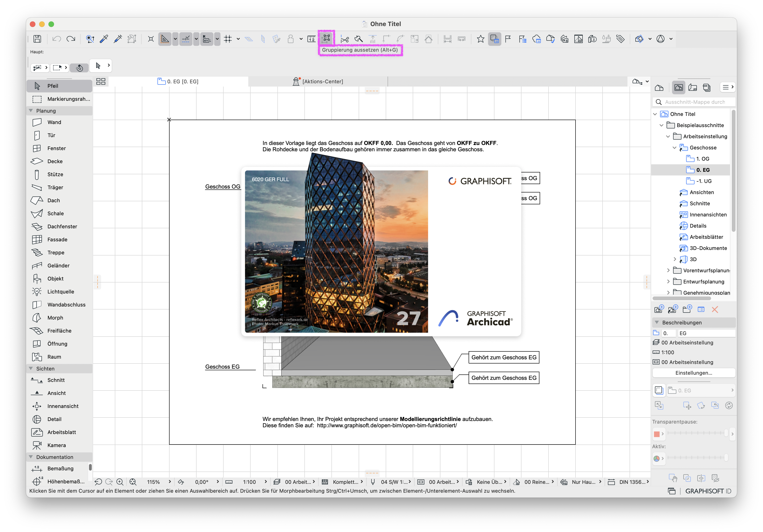
Task: Toggle the grid snap icon
Action: pyautogui.click(x=228, y=39)
